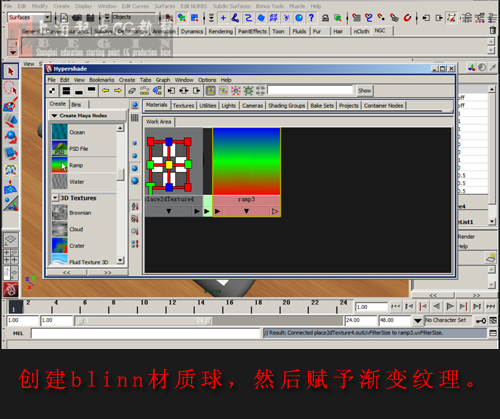
Task: Choose the Move tool in toolbox
Action: [11, 121]
